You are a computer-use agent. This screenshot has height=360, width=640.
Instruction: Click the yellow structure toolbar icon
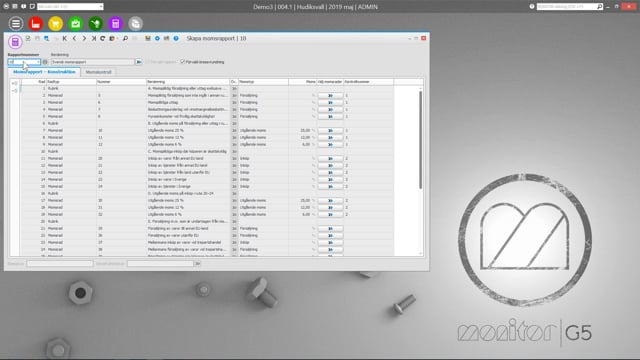(x=148, y=38)
